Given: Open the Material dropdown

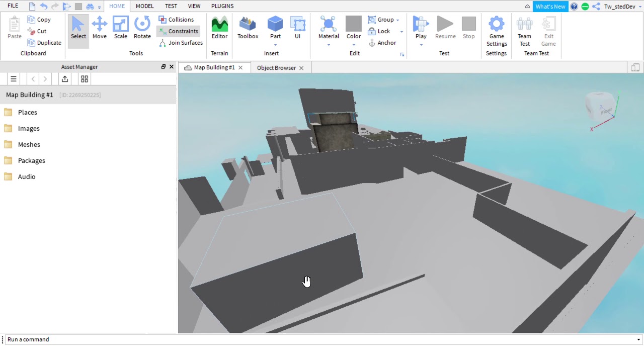Looking at the screenshot, I should pos(329,45).
